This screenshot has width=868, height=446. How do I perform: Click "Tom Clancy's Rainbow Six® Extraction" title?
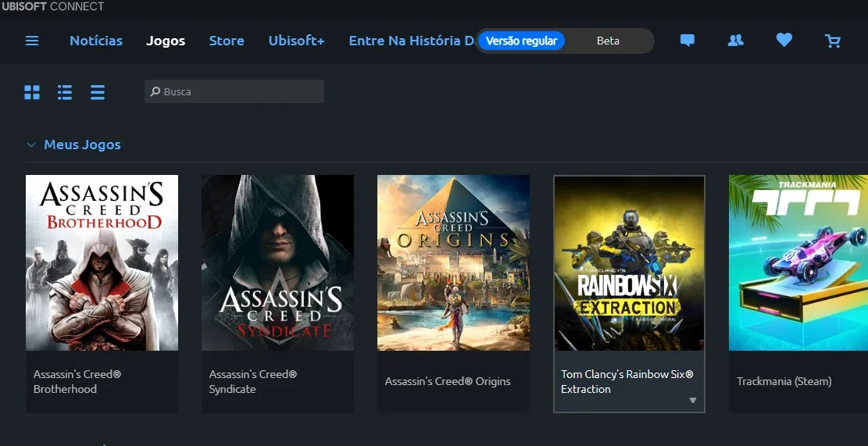[x=627, y=382]
